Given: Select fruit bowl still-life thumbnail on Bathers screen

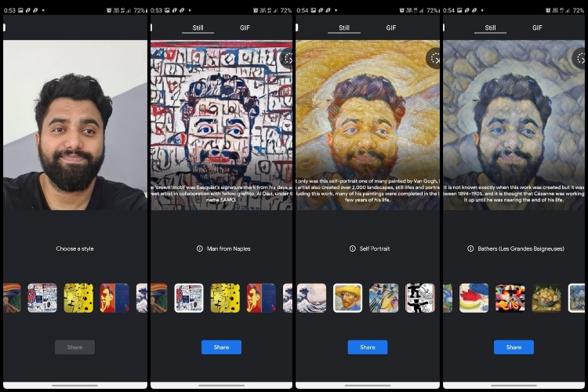Looking at the screenshot, I should point(546,298).
